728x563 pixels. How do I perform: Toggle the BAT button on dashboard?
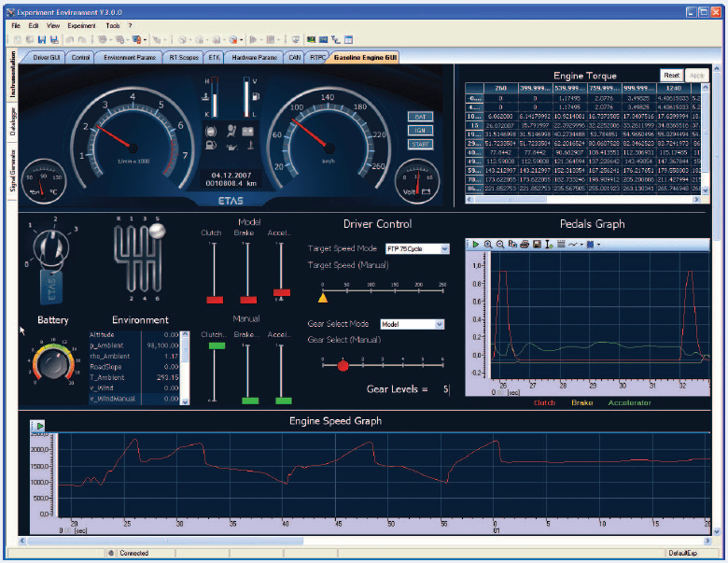tap(420, 117)
